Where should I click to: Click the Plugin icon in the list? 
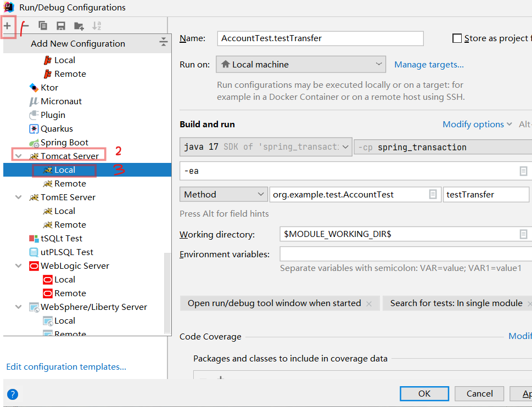click(33, 115)
